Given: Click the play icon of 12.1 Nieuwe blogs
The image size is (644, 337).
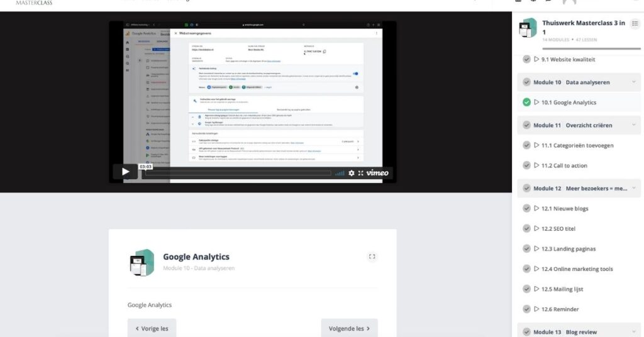Looking at the screenshot, I should click(536, 209).
